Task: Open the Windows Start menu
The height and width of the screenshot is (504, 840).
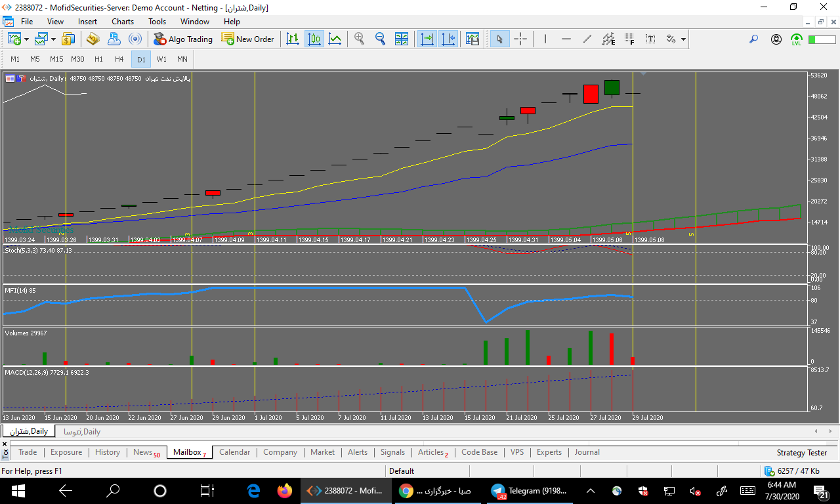Action: point(18,491)
